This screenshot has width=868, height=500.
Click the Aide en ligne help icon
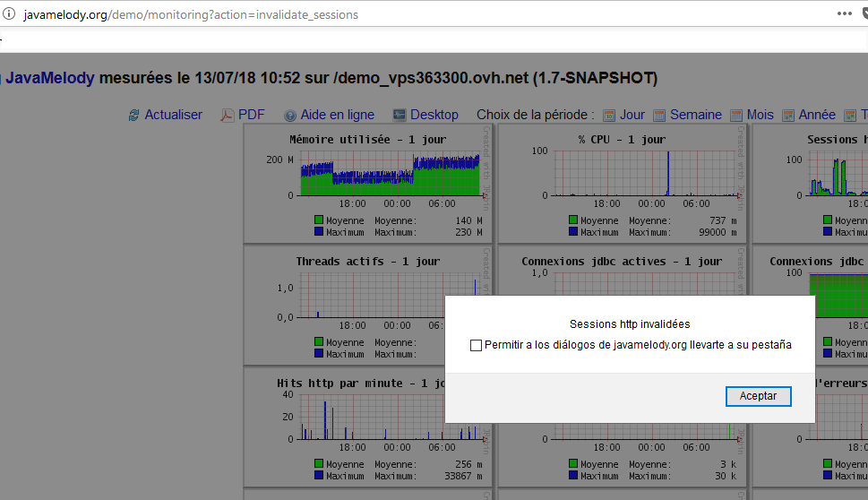pos(290,116)
